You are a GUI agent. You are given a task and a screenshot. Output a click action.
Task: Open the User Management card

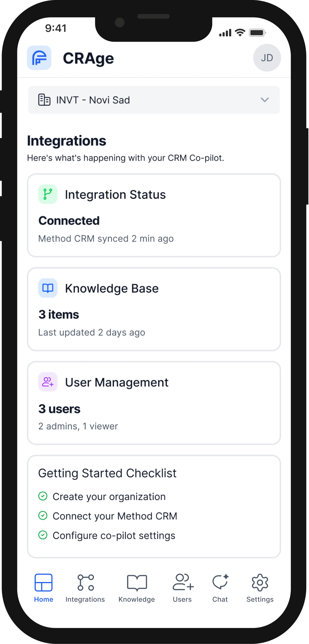tap(154, 403)
